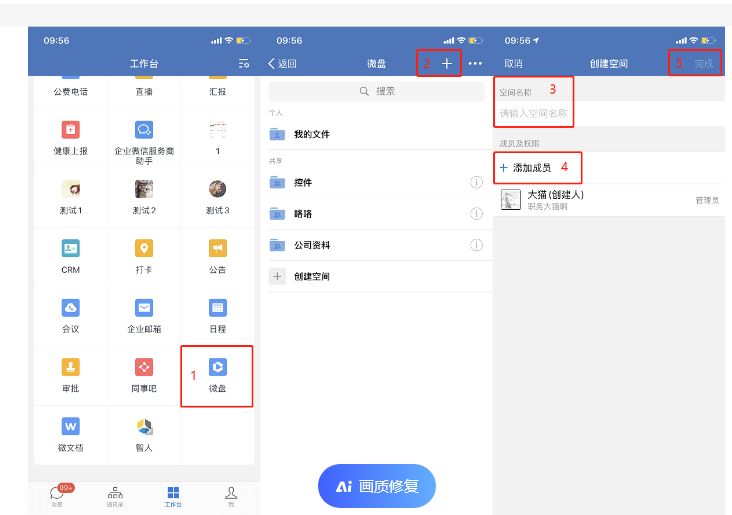Open the three-dot more menu in 微盘
The height and width of the screenshot is (515, 732).
click(x=475, y=64)
